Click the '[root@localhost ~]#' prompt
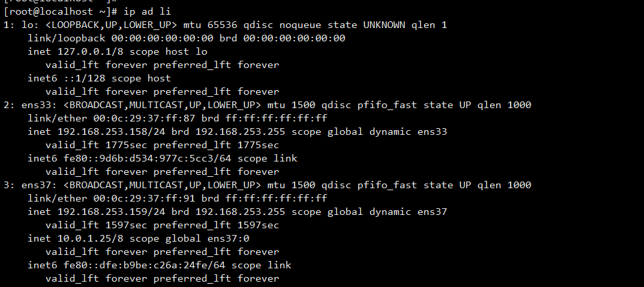Image resolution: width=644 pixels, height=287 pixels. point(61,12)
